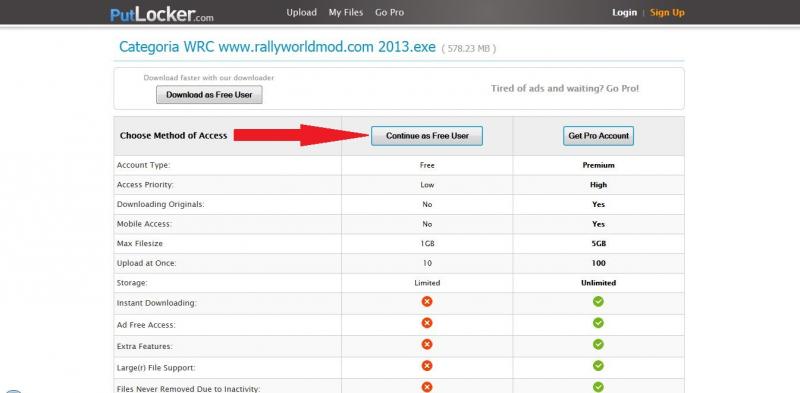Open the PutLocker.com logo home link
The image size is (800, 393).
point(162,14)
